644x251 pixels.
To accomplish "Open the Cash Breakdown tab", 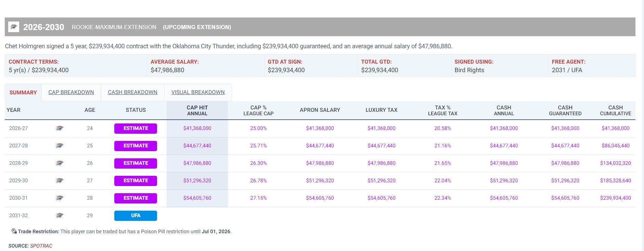I will tap(132, 92).
